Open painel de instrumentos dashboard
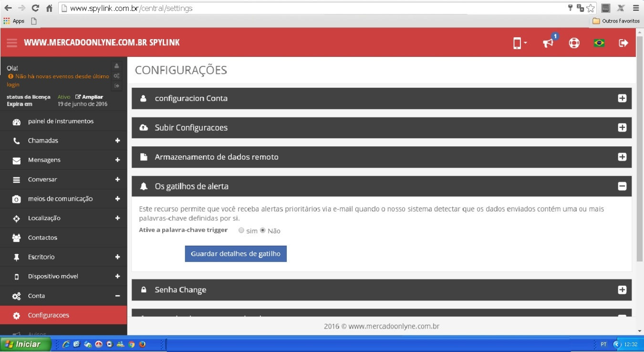This screenshot has width=644, height=352. pos(63,121)
